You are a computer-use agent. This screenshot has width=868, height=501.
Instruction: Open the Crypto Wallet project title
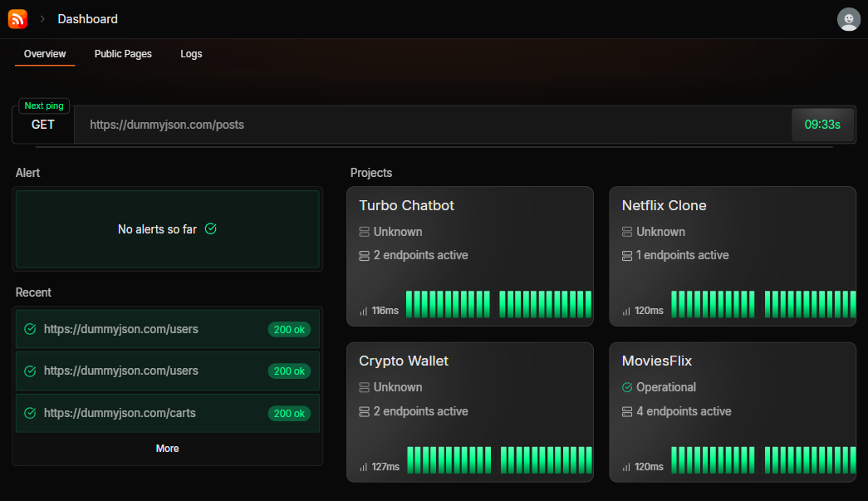click(404, 361)
